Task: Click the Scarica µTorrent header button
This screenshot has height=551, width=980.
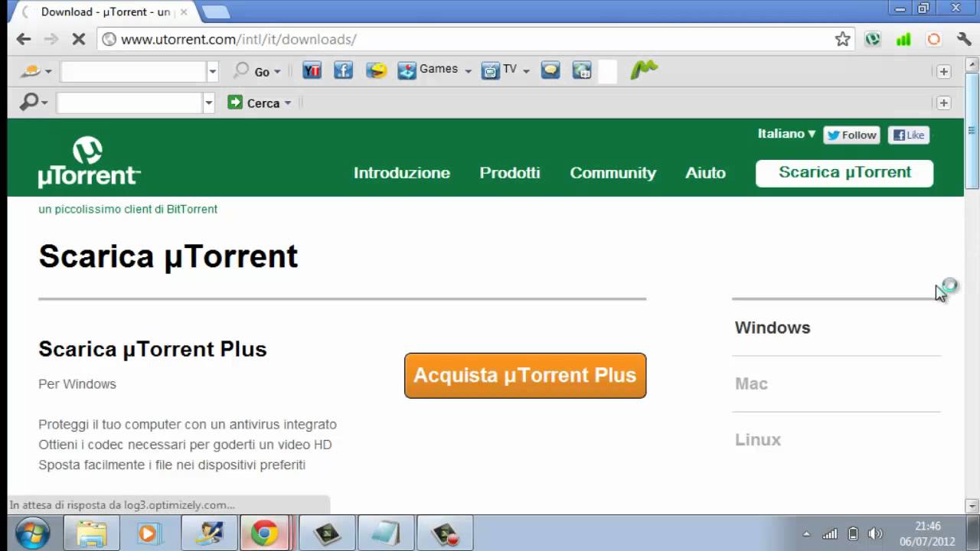Action: coord(844,173)
